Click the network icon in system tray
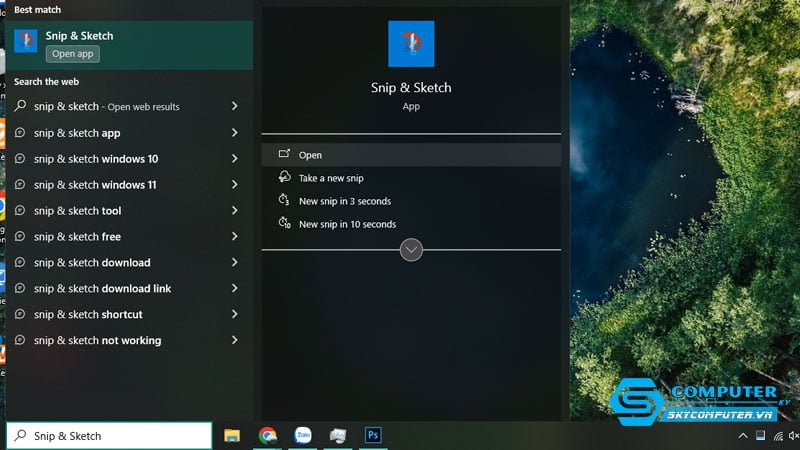The image size is (800, 450). point(778,436)
